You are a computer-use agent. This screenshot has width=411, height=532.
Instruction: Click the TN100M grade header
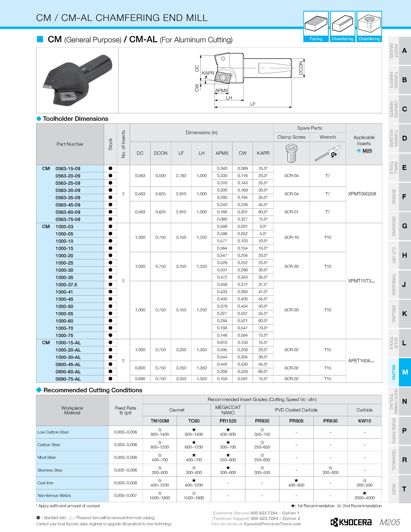160,421
